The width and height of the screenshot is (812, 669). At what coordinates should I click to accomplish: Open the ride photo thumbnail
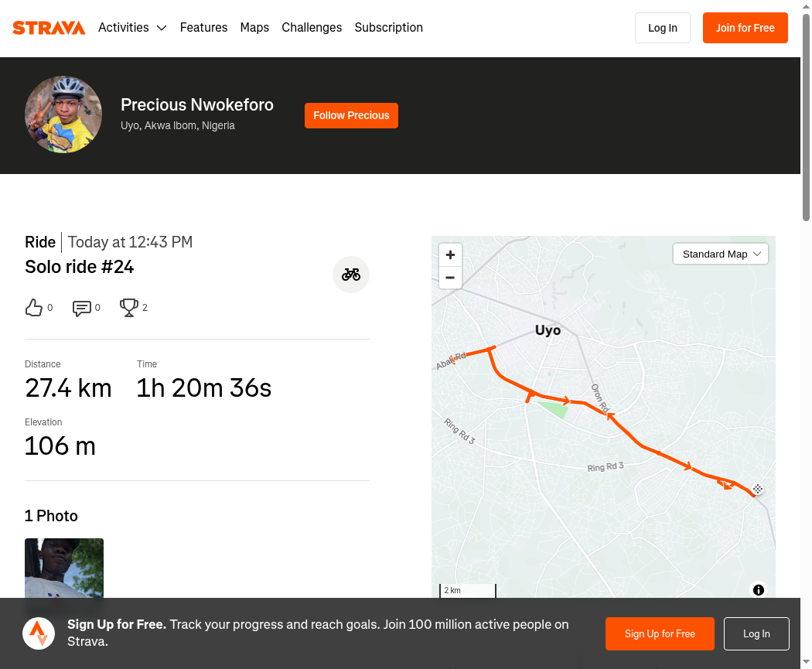click(x=64, y=568)
